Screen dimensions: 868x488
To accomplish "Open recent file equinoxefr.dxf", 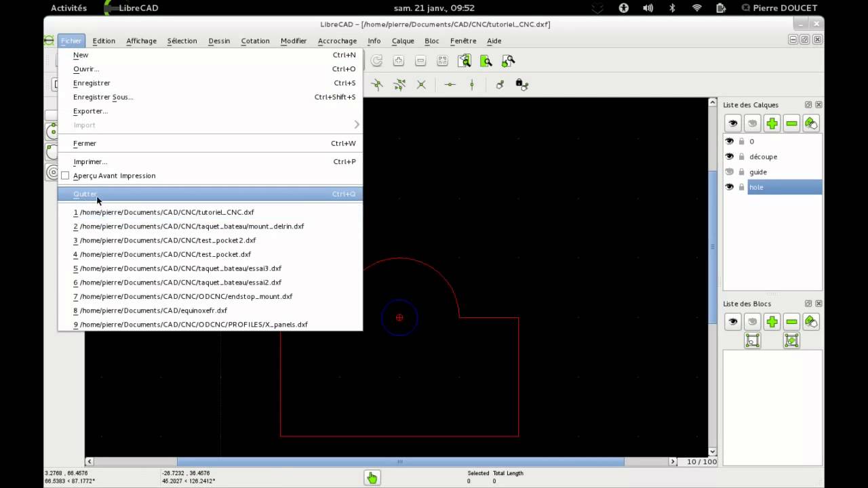I will click(210, 310).
